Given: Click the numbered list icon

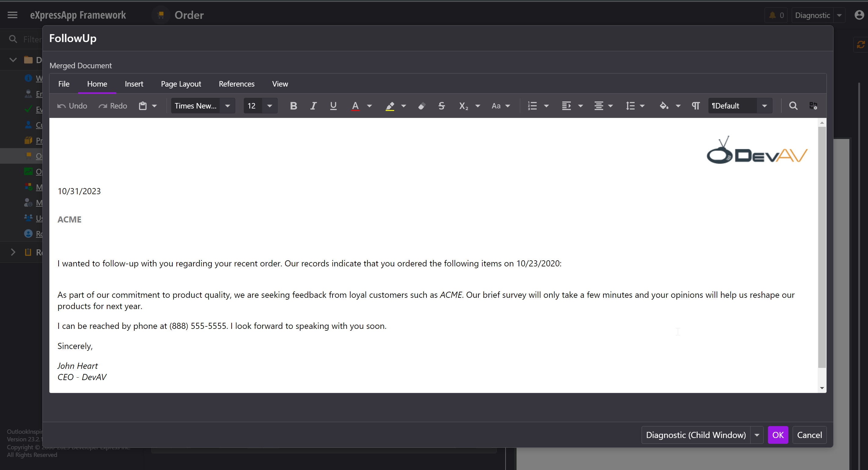Looking at the screenshot, I should tap(532, 106).
